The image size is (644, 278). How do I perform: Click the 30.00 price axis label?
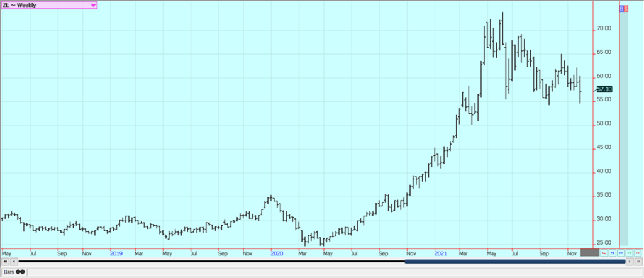tap(604, 219)
